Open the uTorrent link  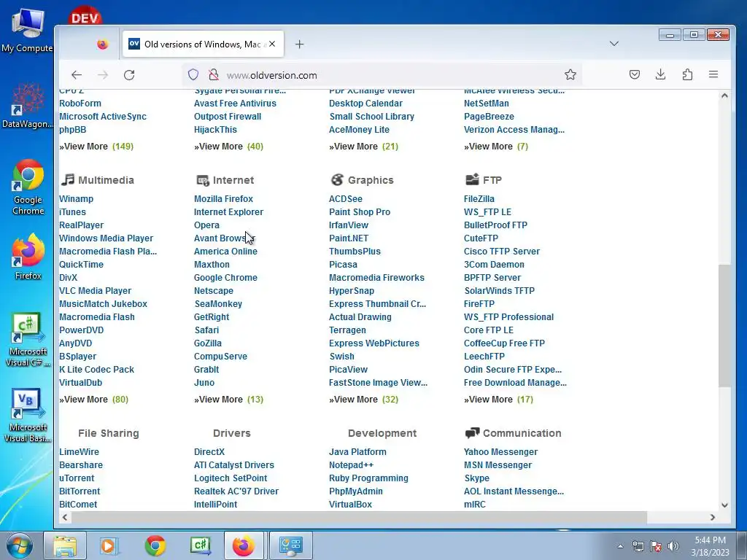pos(77,478)
